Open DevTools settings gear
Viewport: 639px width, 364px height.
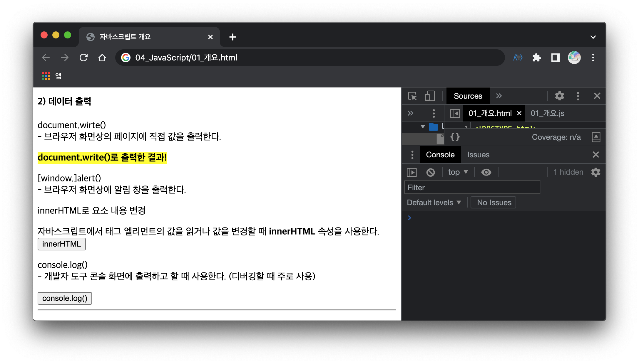click(x=559, y=96)
